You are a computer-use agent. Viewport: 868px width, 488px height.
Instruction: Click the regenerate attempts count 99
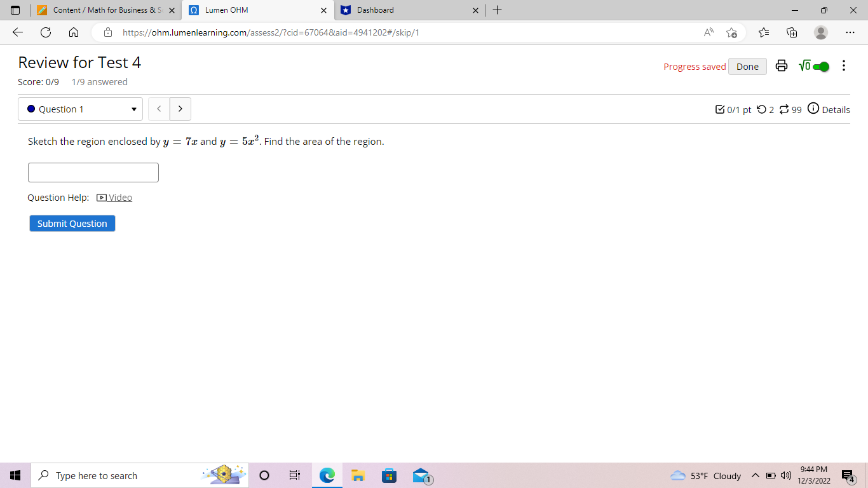click(x=790, y=109)
